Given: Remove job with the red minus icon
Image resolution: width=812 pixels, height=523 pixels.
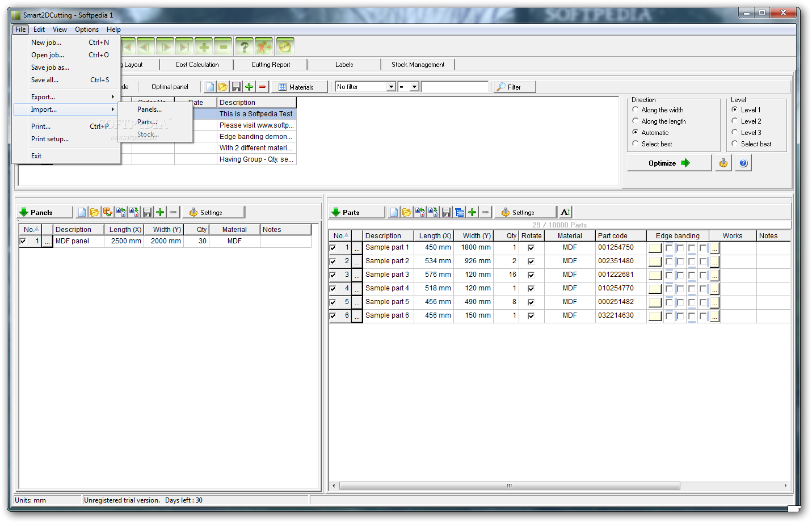Looking at the screenshot, I should (x=262, y=87).
